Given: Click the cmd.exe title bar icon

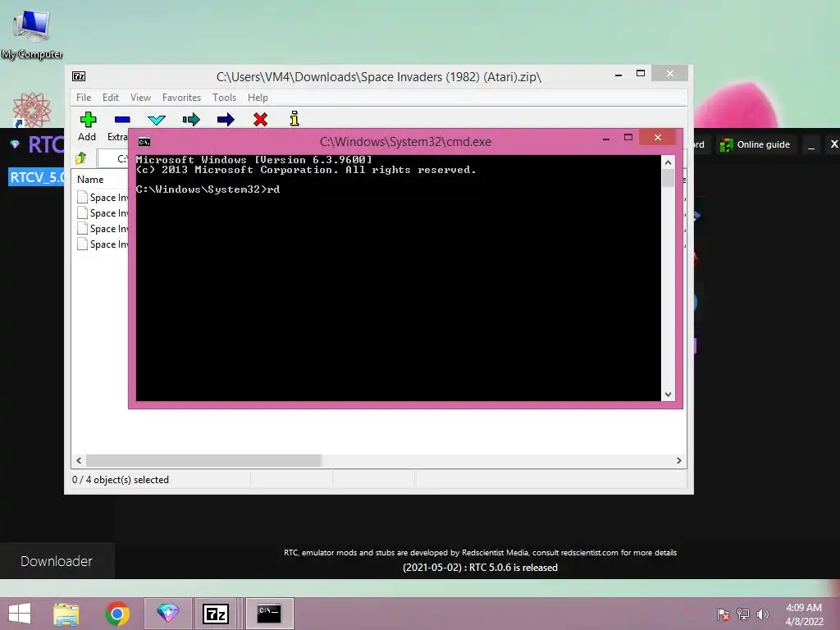Looking at the screenshot, I should [x=144, y=142].
